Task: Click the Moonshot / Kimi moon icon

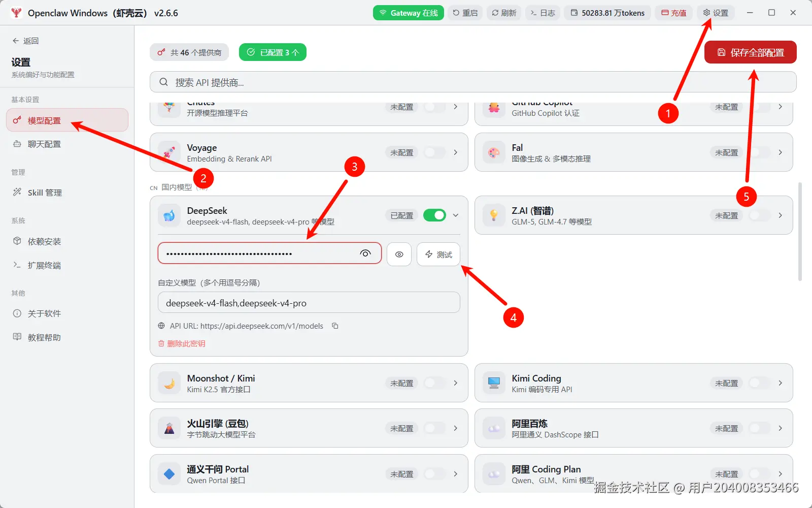Action: 170,383
